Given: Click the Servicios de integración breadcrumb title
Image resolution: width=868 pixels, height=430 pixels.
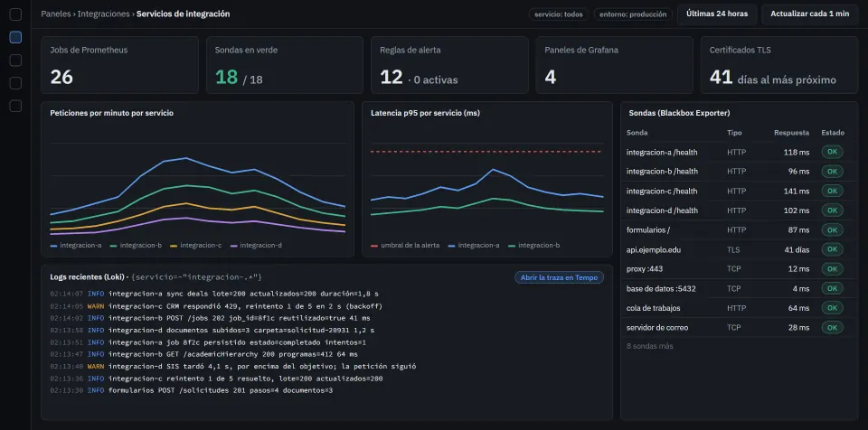Looking at the screenshot, I should pyautogui.click(x=184, y=14).
